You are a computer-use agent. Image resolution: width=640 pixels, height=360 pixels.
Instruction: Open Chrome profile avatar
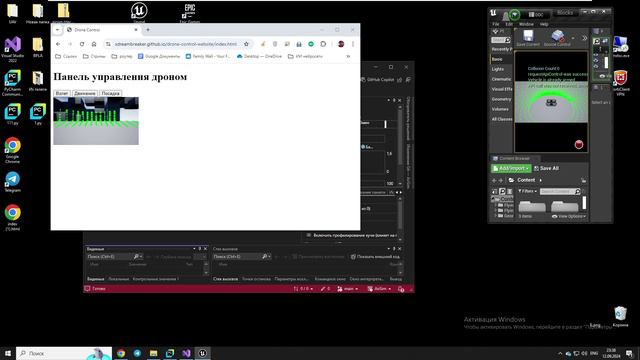[x=341, y=44]
